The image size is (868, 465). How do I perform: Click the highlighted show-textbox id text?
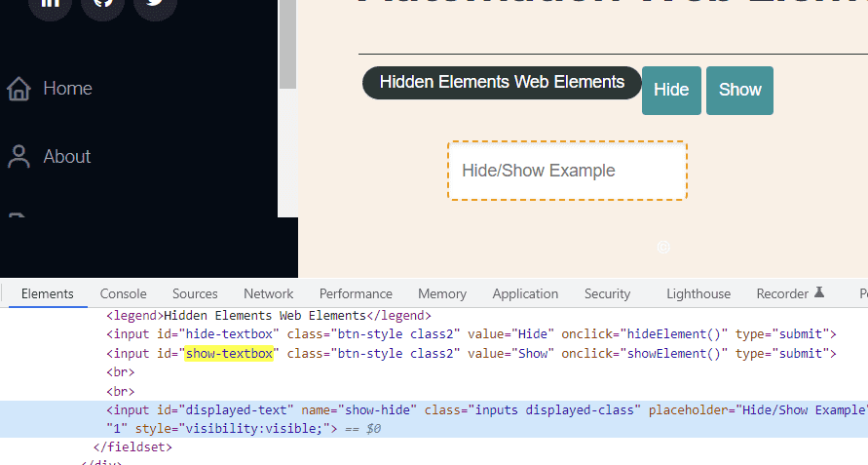click(229, 354)
